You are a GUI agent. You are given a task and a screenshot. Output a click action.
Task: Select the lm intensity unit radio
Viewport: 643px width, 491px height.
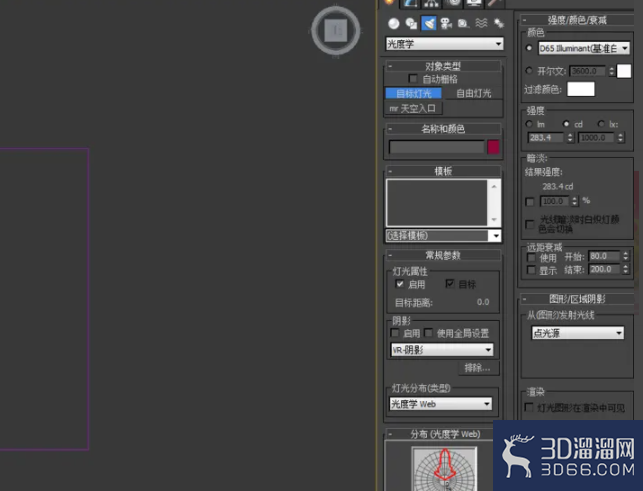529,124
